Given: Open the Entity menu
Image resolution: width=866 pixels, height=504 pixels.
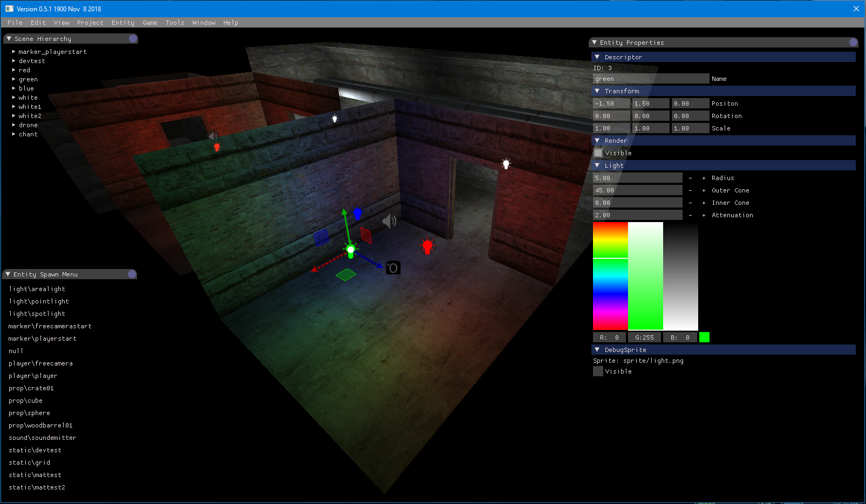Looking at the screenshot, I should 123,23.
